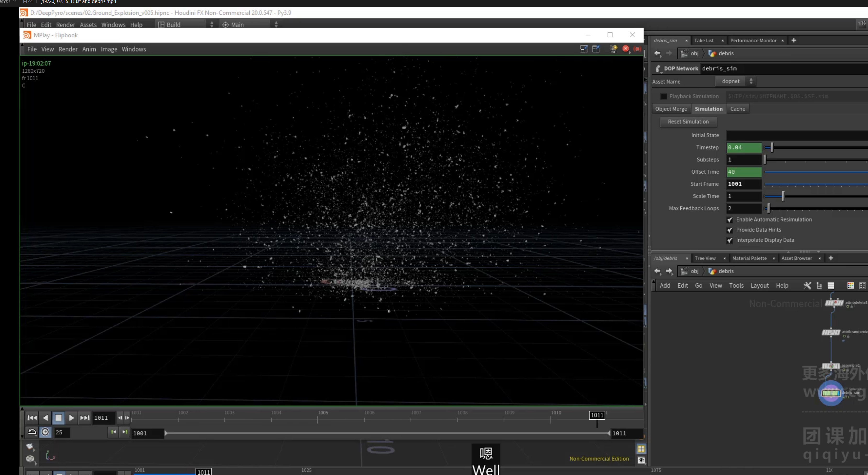868x475 pixels.
Task: Toggle the real-time clock icon
Action: (x=45, y=432)
